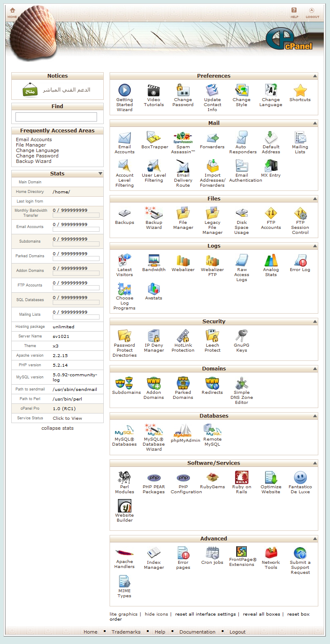Screen dimensions: 330x644
Task: Click inside the Find search field
Action: pyautogui.click(x=56, y=117)
